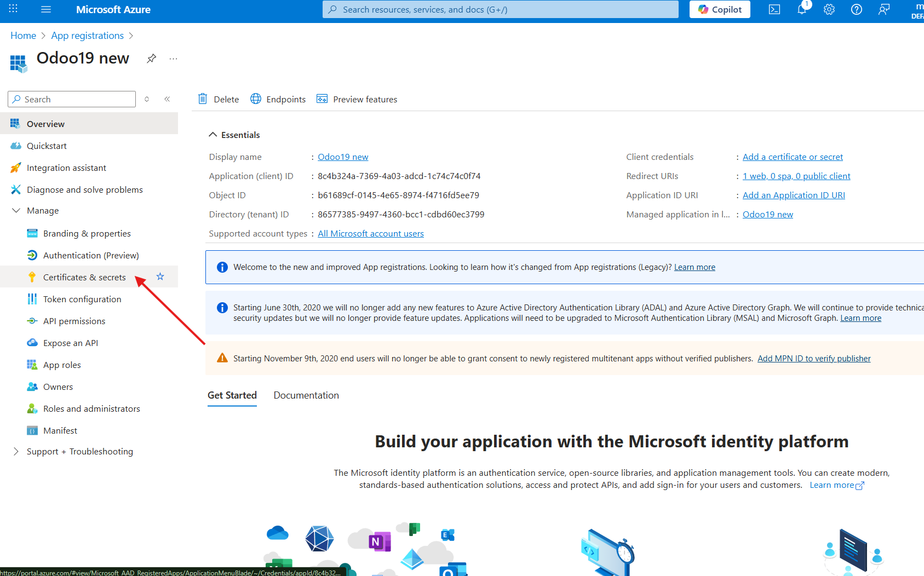Click the top resource search box
Screen dimensions: 924x576
500,9
